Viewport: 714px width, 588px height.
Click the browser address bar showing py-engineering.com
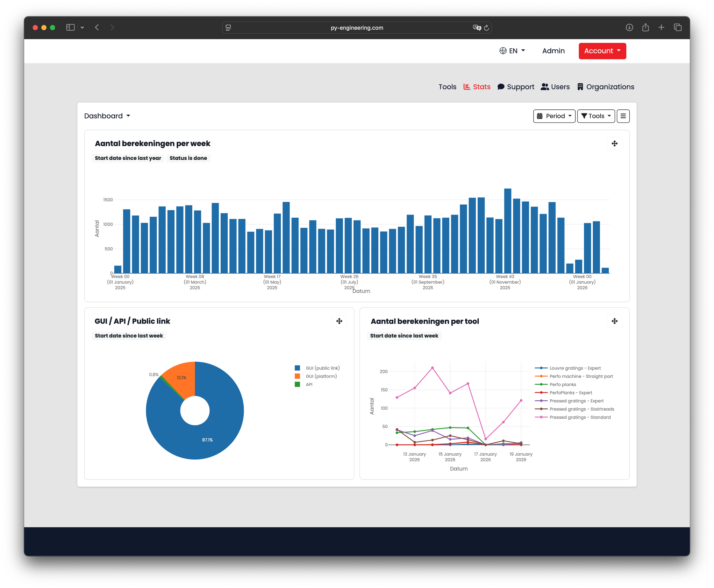click(357, 27)
